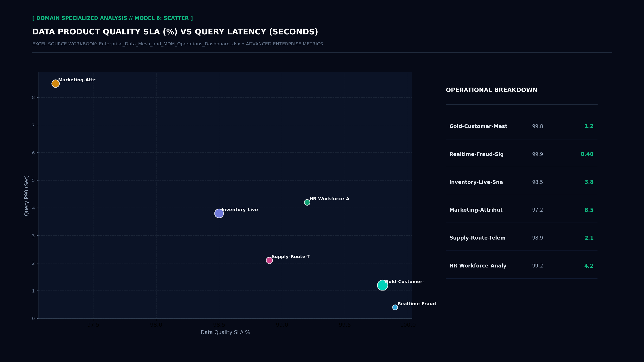Click the 98.9 SLA value
This screenshot has width=644, height=362.
[538, 238]
